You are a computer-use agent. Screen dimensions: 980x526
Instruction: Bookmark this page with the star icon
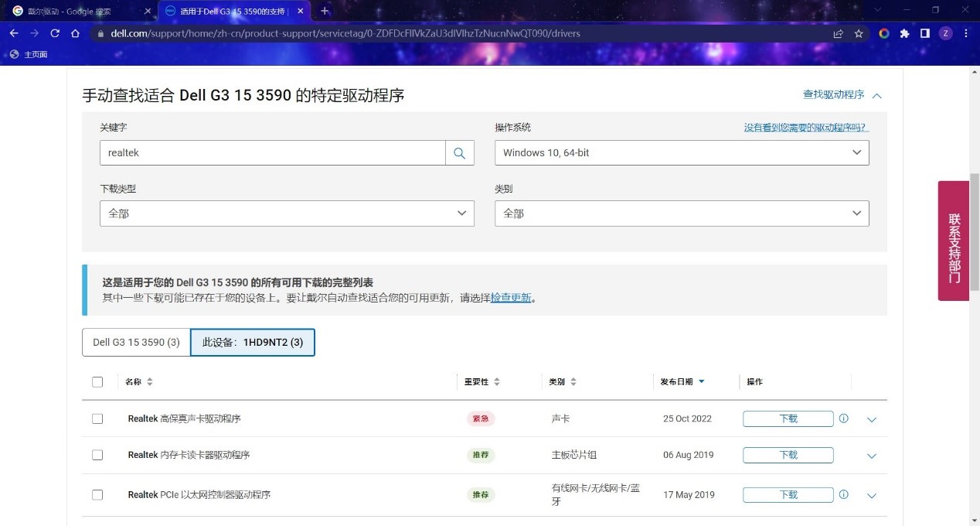(x=859, y=33)
